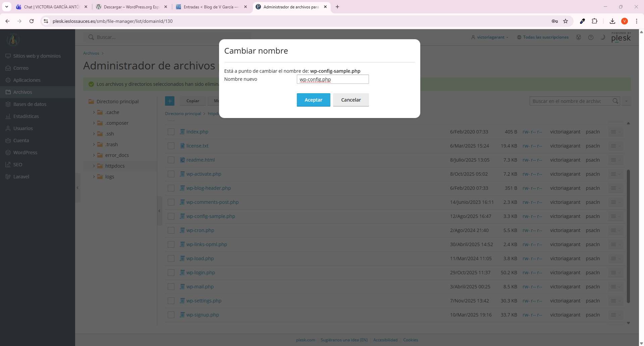Select the index.php checkbox
Screen dimensions: 644x346
(171, 132)
